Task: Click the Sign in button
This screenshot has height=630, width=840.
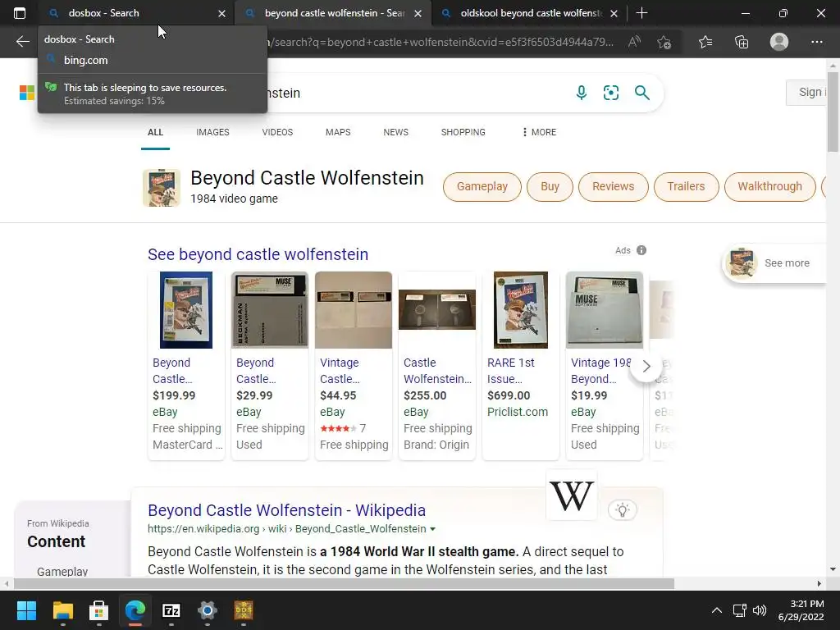Action: click(807, 92)
